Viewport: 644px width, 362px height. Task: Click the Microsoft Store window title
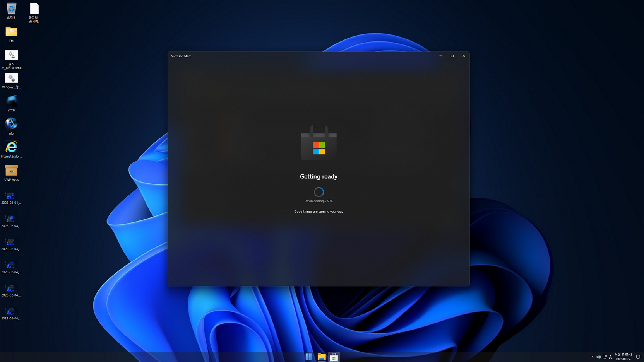[x=181, y=56]
